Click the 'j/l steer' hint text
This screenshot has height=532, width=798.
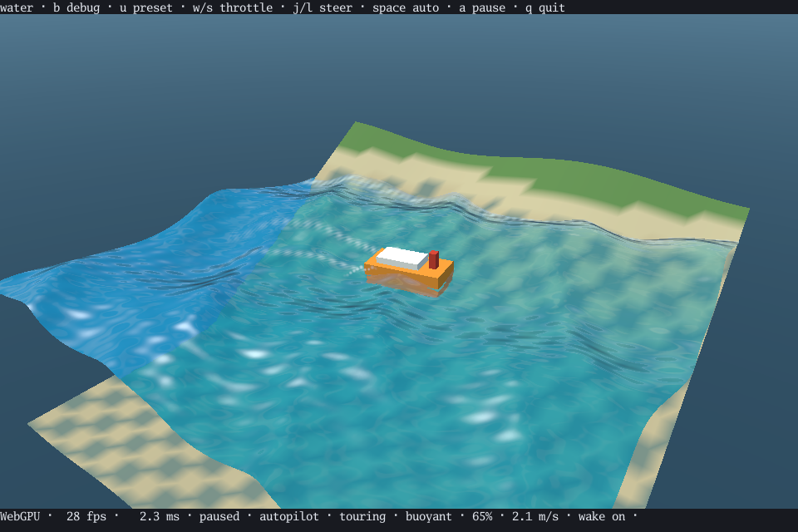pyautogui.click(x=323, y=7)
